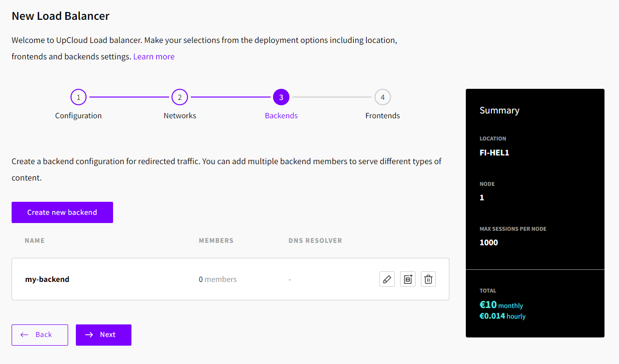
Task: Click the DNS RESOLVER column header
Action: (315, 240)
